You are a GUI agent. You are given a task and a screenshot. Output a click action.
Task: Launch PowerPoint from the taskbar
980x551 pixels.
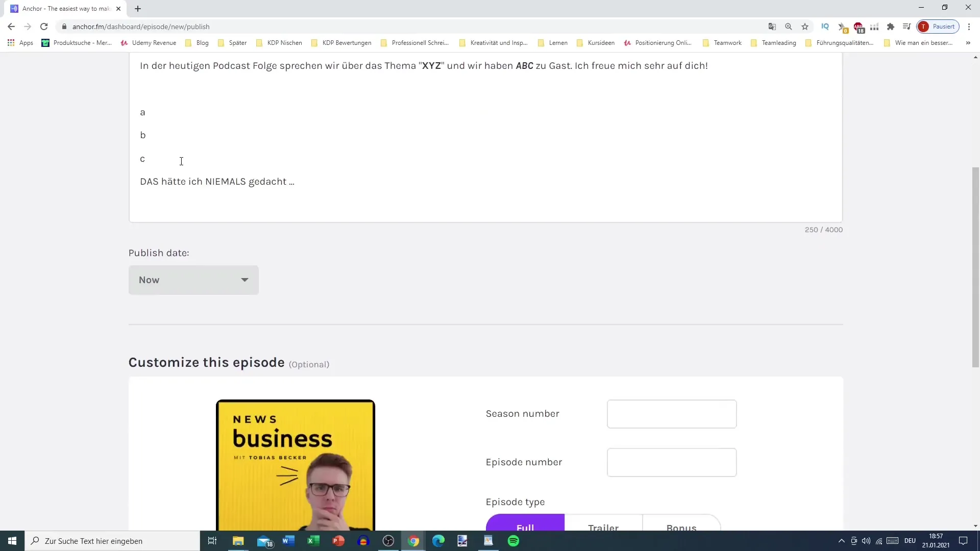[338, 541]
